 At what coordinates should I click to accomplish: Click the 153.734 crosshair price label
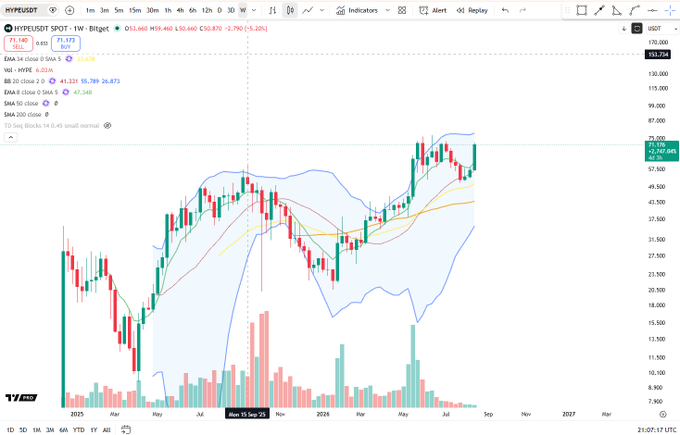[658, 55]
